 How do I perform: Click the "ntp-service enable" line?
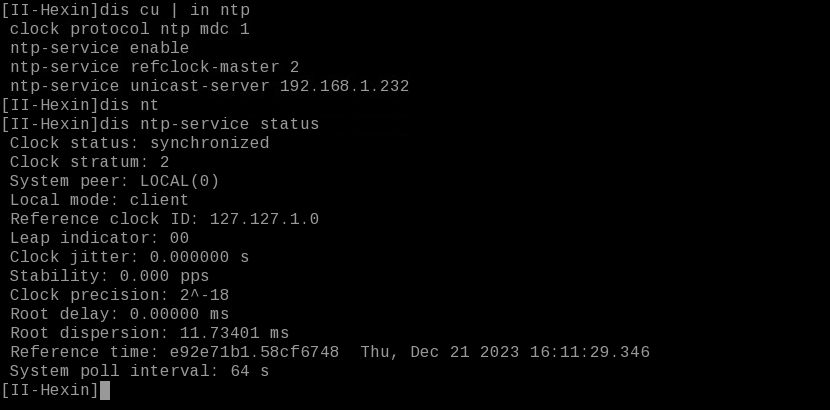[x=99, y=48]
